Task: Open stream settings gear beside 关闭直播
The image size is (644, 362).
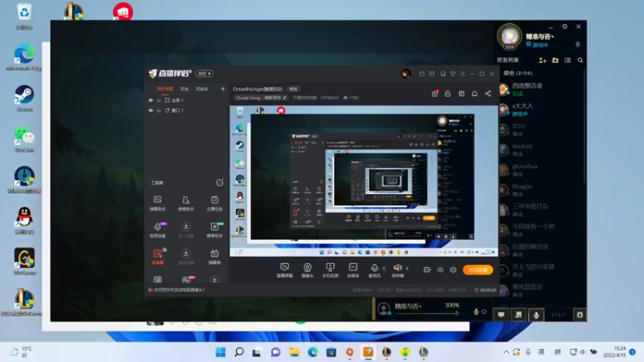Action: 453,269
